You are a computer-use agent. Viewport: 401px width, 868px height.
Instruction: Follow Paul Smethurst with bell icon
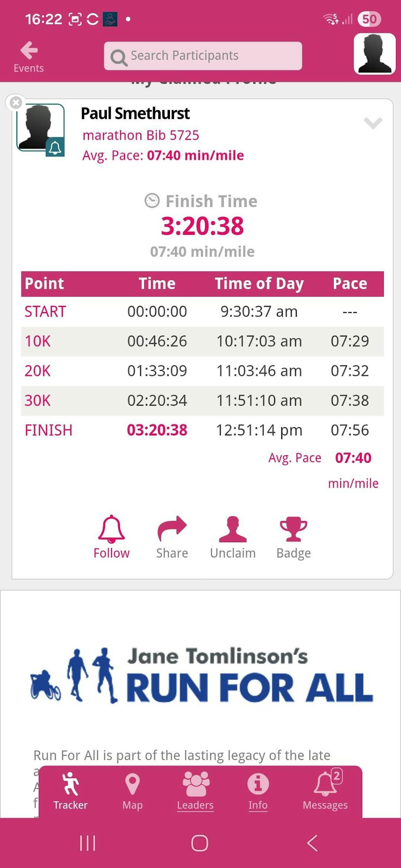pos(111,537)
